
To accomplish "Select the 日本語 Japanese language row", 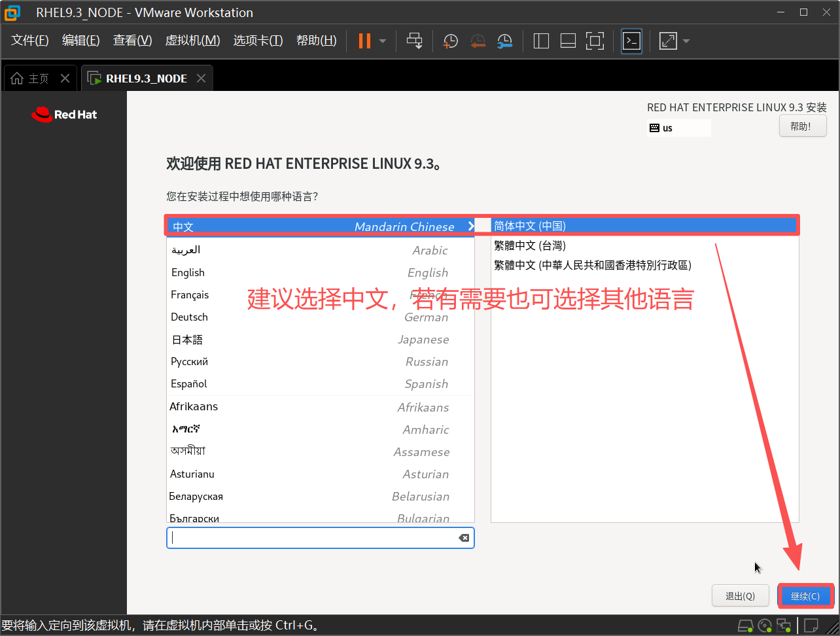I will tap(321, 339).
